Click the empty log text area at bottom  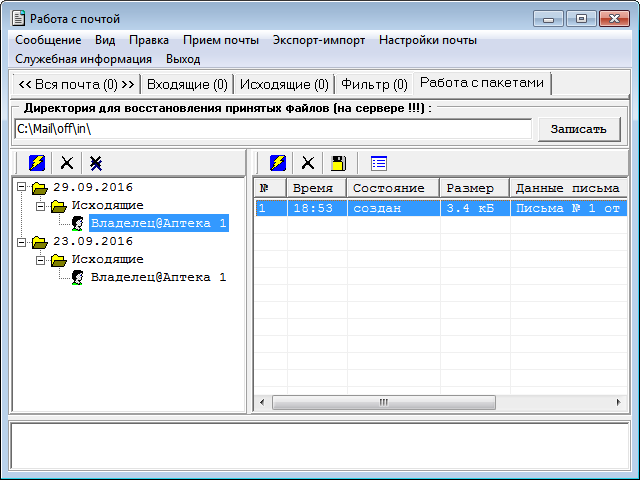click(x=320, y=446)
